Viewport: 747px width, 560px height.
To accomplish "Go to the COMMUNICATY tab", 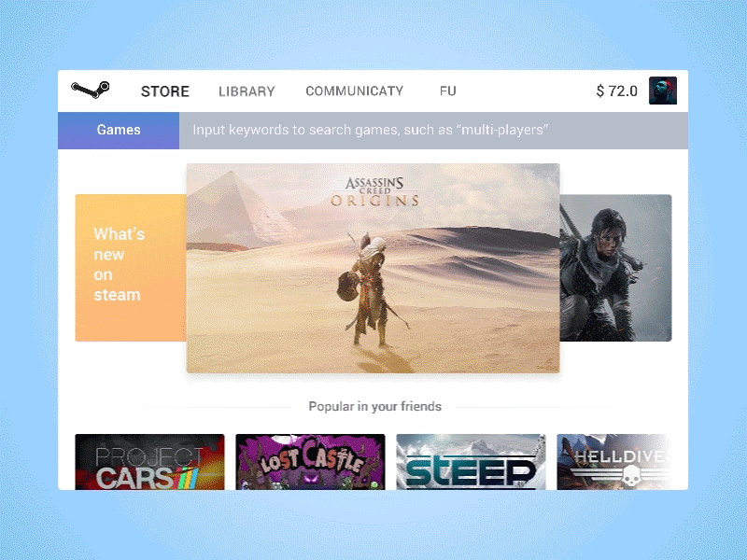I will 355,91.
